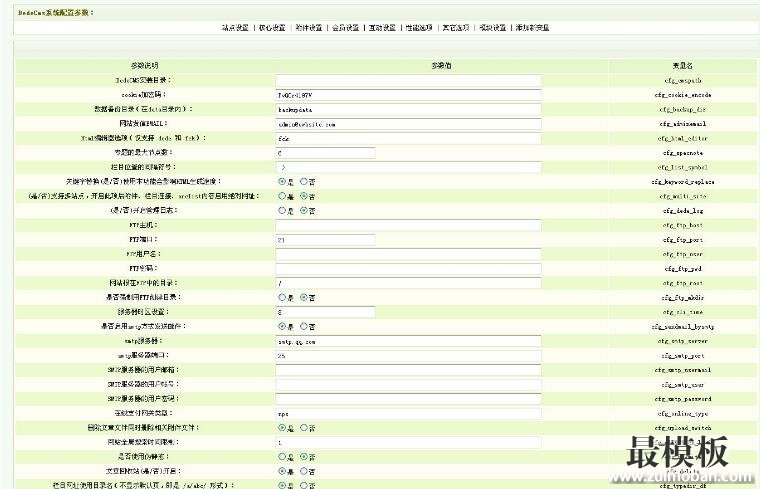This screenshot has height=489, width=760.
Task: Select 否 for cfg_ftp_mkdir FTP directory creation
Action: (303, 298)
